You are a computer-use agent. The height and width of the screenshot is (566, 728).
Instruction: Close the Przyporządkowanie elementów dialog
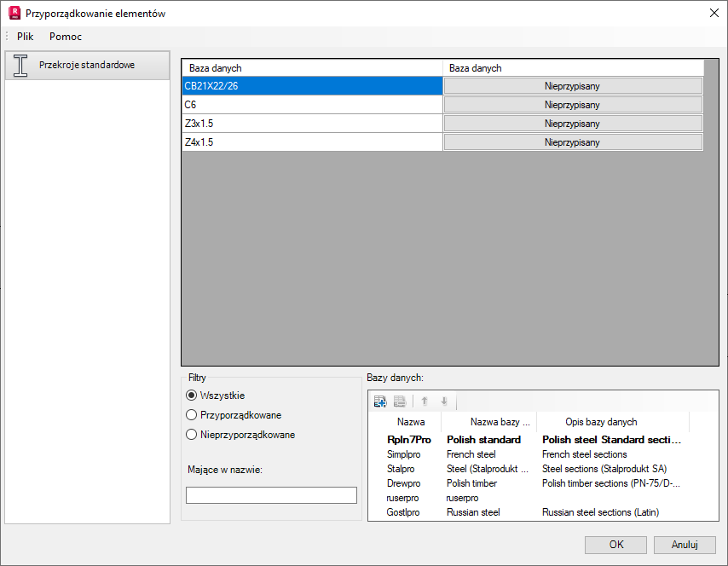pos(714,13)
